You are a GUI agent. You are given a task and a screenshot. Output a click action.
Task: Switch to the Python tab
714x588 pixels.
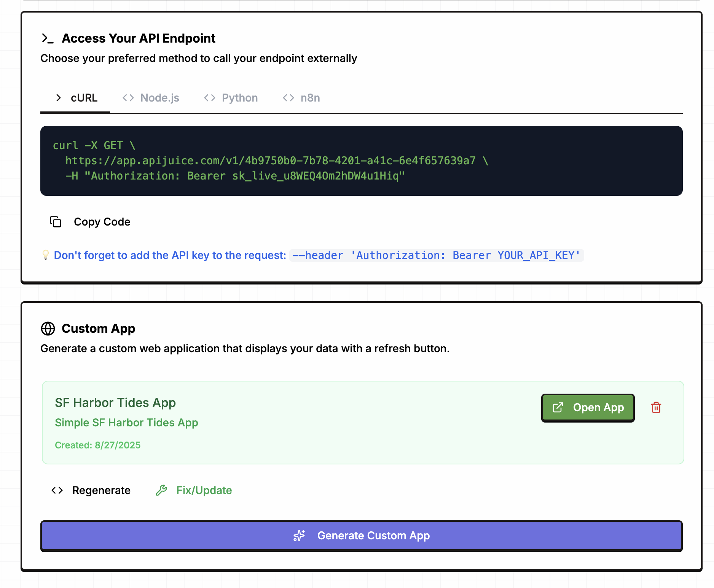tap(231, 98)
